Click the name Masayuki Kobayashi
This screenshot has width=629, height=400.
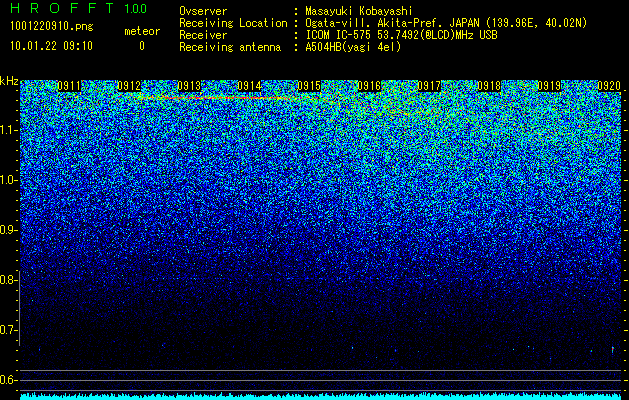click(x=359, y=11)
